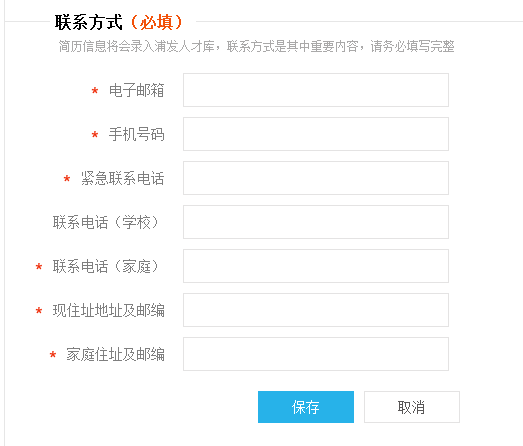This screenshot has width=523, height=446.
Task: Click the 电子邮箱 field label
Action: pyautogui.click(x=136, y=90)
